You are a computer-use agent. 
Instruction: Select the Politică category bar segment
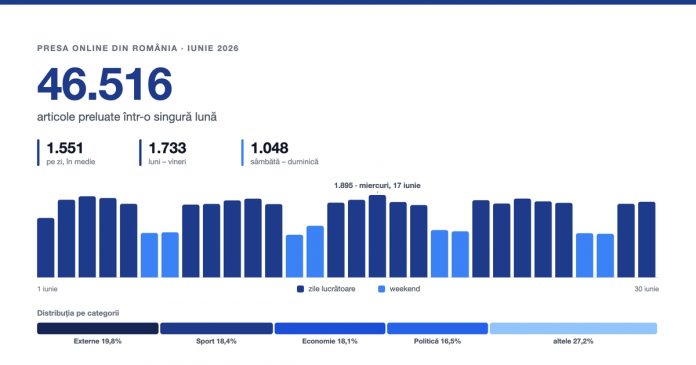click(x=437, y=328)
